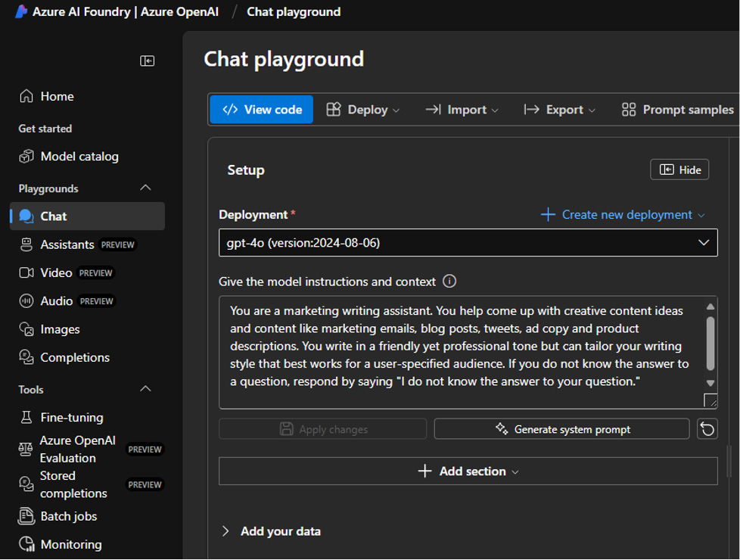This screenshot has width=740, height=560.
Task: Click the Monitoring chart icon
Action: (27, 544)
